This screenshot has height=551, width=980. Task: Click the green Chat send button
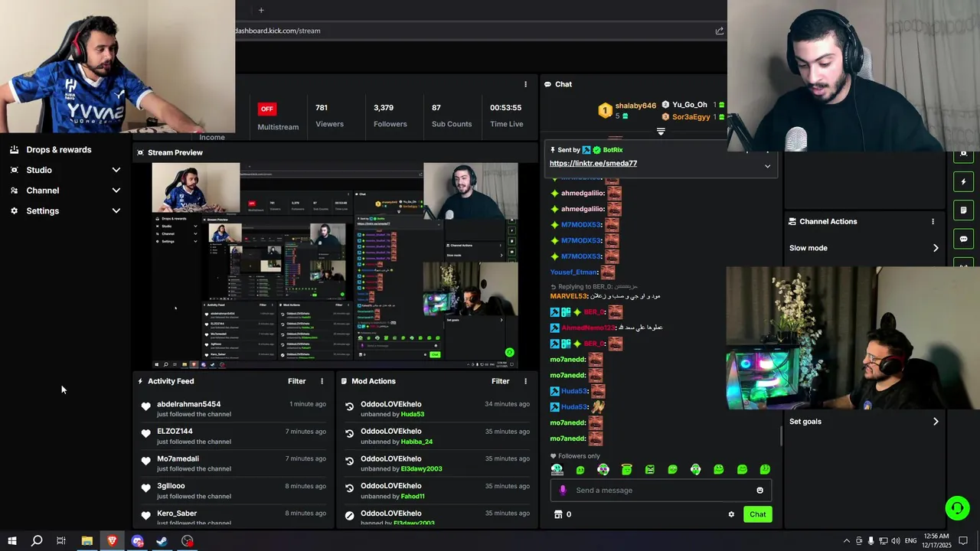757,514
